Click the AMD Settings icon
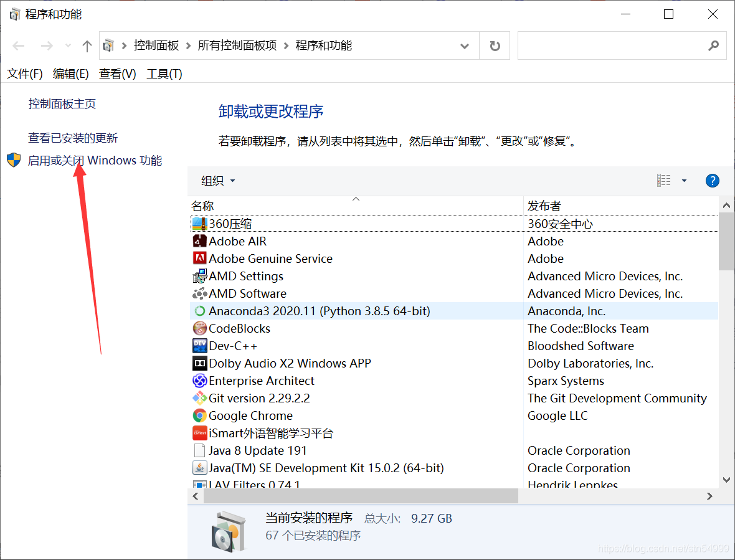The height and width of the screenshot is (560, 735). tap(200, 276)
